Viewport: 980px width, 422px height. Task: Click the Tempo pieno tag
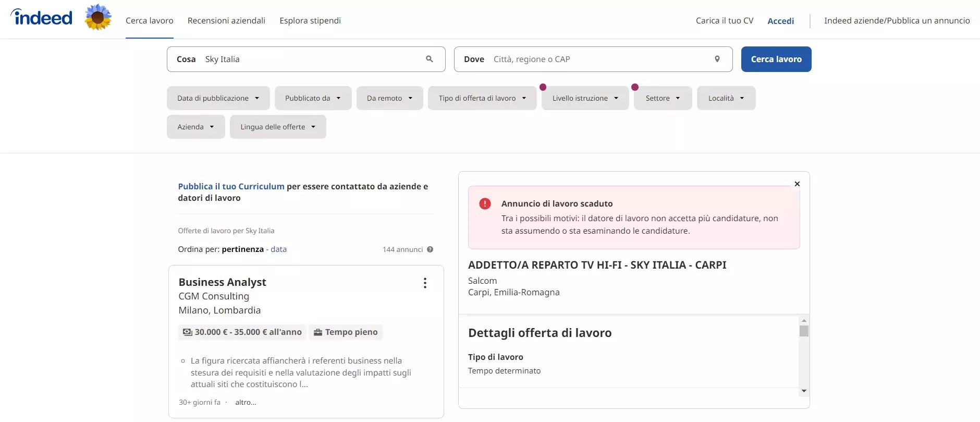tap(346, 332)
